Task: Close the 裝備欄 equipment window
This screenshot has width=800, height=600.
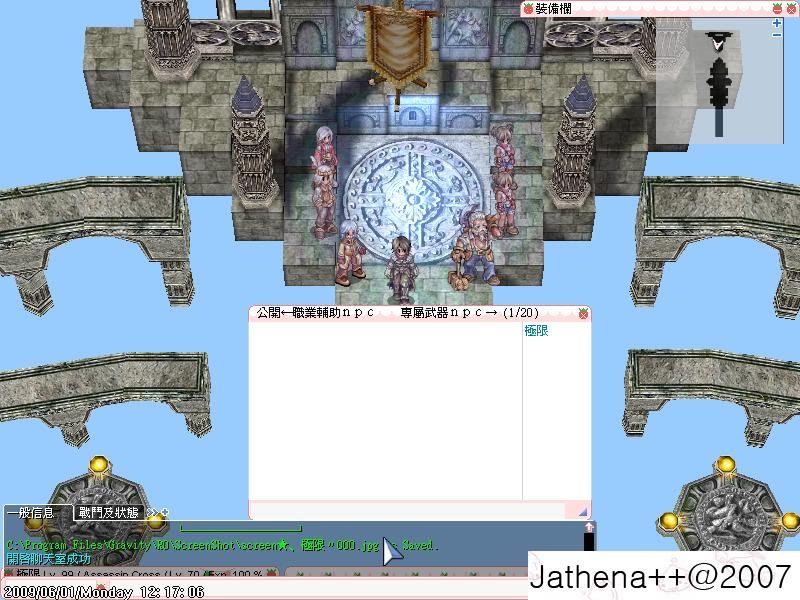Action: tap(790, 8)
